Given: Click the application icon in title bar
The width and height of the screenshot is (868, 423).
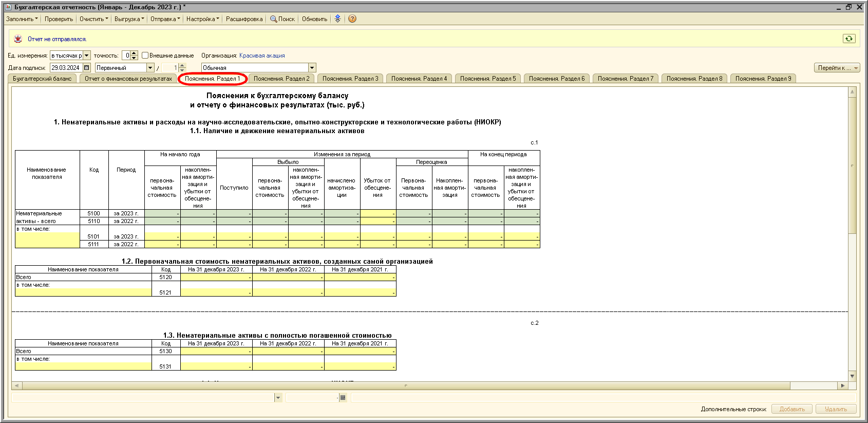Looking at the screenshot, I should (x=8, y=7).
